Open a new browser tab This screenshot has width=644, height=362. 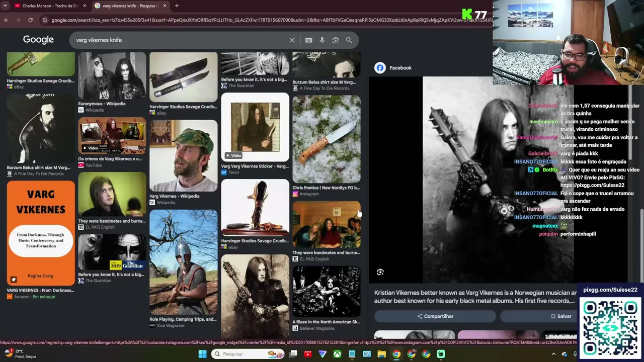(x=178, y=6)
